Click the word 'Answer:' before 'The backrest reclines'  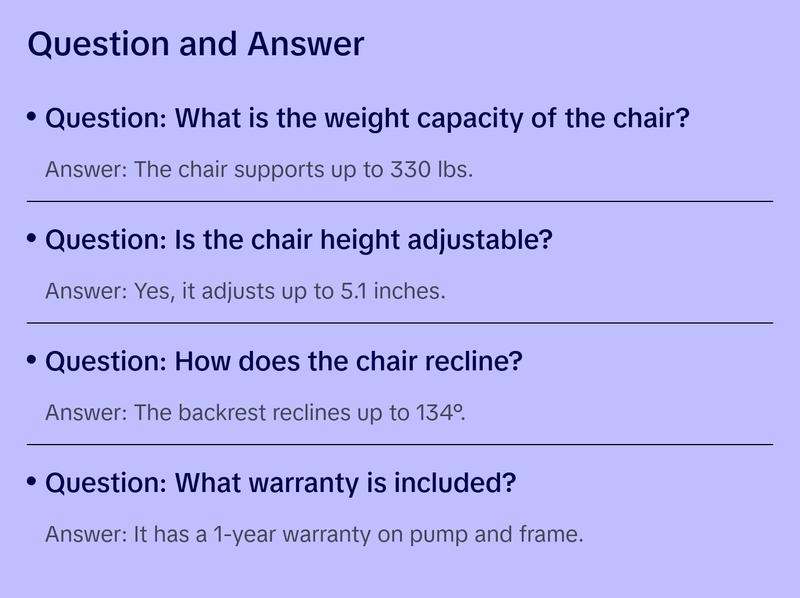point(86,413)
